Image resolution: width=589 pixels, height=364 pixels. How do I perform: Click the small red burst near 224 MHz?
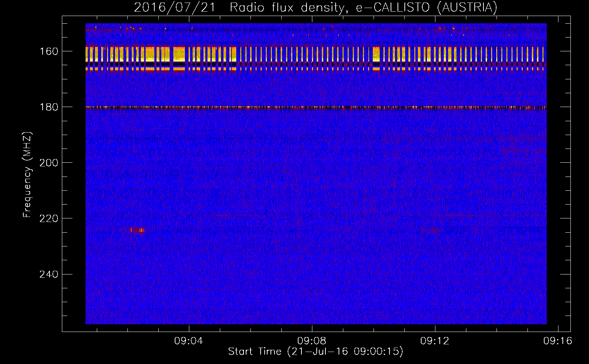tap(137, 230)
